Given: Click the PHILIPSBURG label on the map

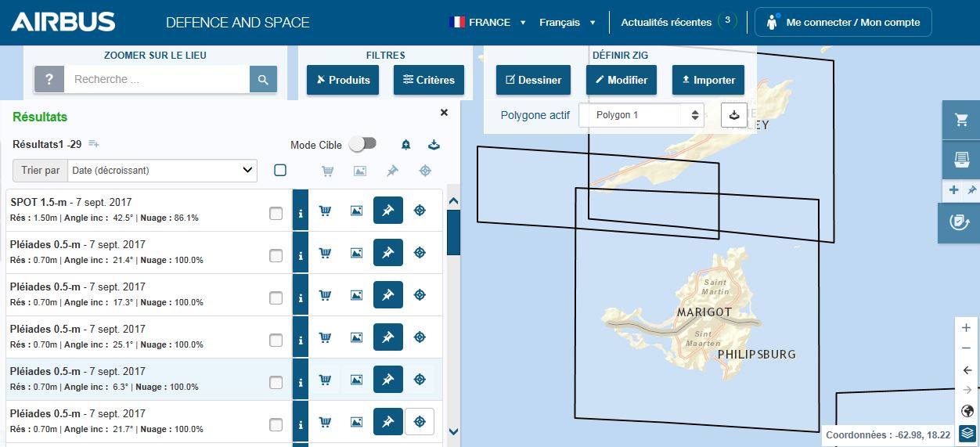Looking at the screenshot, I should click(x=756, y=355).
